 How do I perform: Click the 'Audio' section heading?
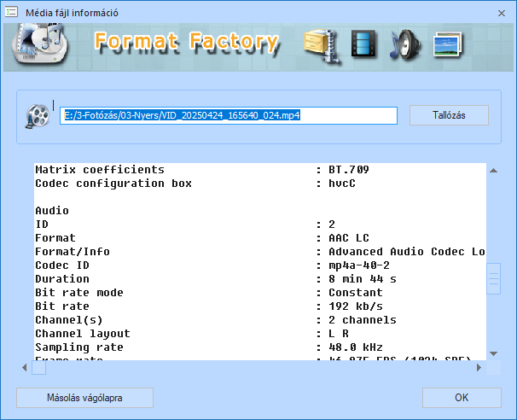coord(52,211)
